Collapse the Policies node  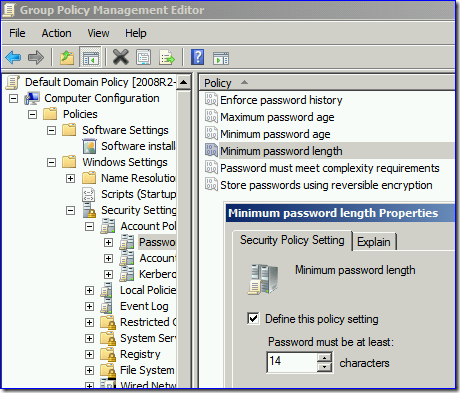pyautogui.click(x=32, y=114)
